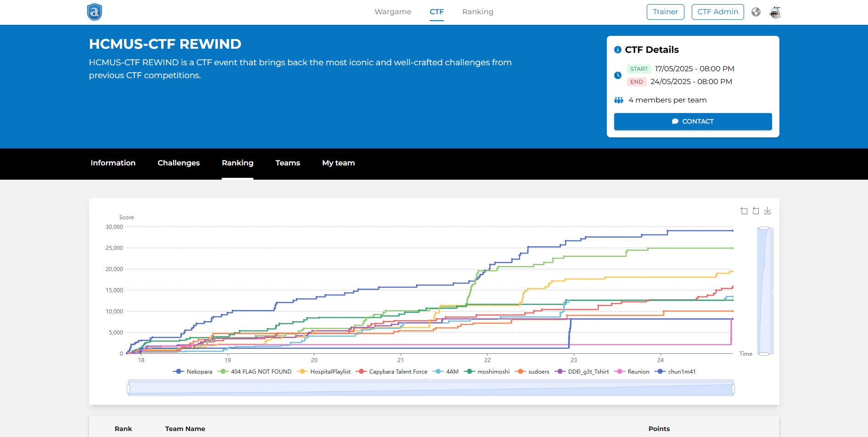
Task: Click the Rank column header
Action: pyautogui.click(x=123, y=429)
